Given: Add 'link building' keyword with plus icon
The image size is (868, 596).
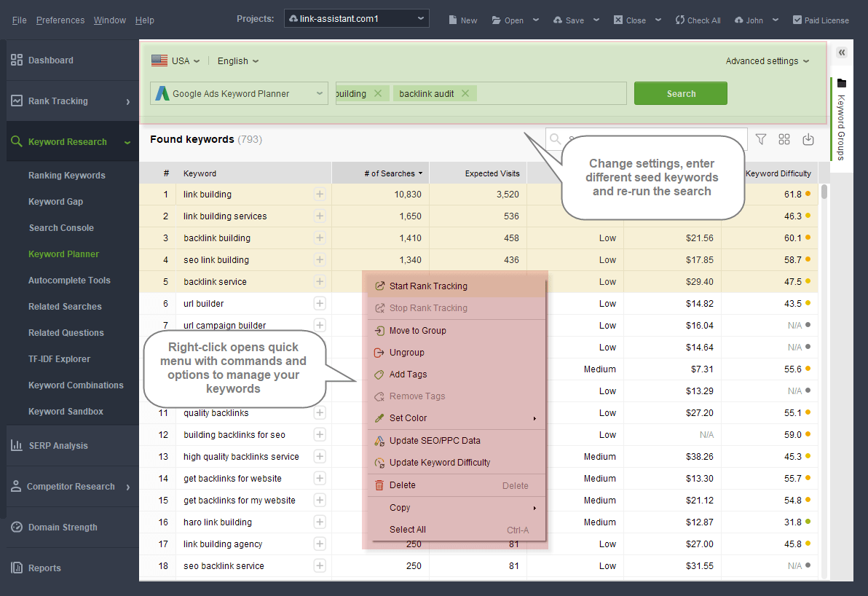Looking at the screenshot, I should (320, 194).
